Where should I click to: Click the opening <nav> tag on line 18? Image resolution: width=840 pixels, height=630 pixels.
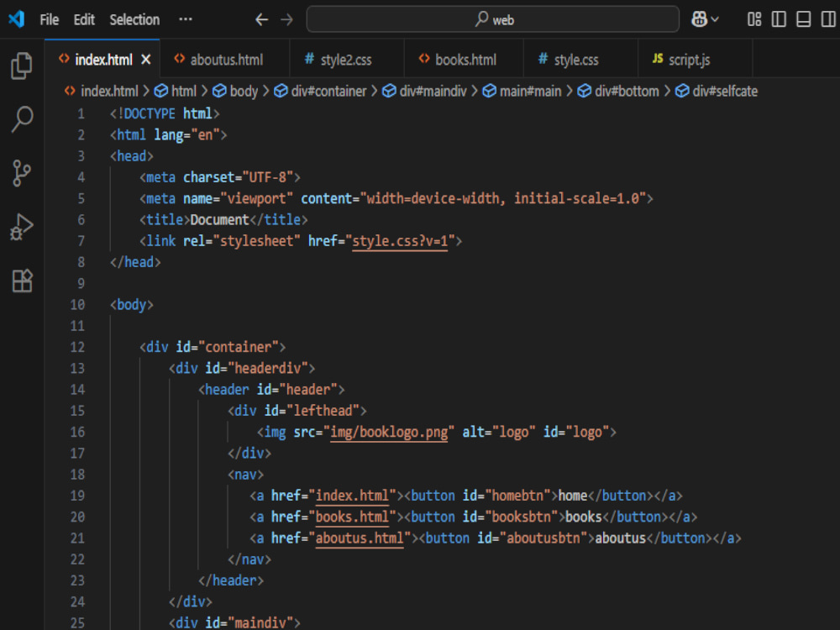(x=246, y=475)
